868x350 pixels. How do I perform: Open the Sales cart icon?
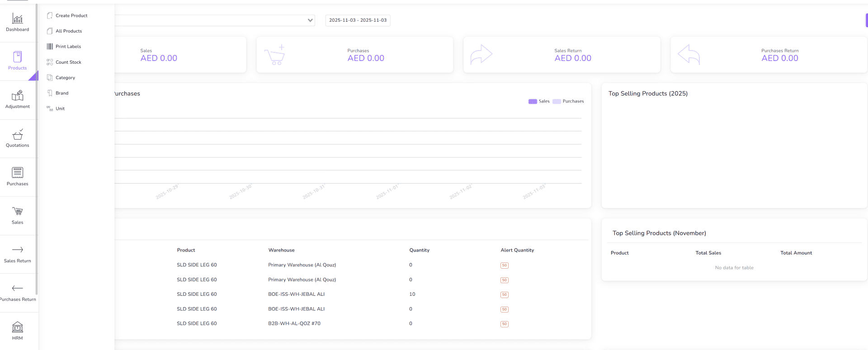tap(18, 211)
